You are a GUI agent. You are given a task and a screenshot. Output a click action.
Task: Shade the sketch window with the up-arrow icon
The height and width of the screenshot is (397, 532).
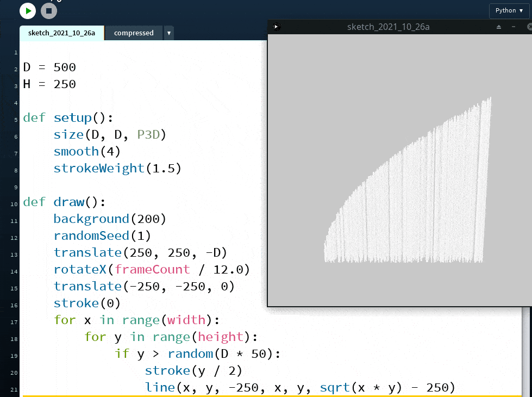coord(499,27)
